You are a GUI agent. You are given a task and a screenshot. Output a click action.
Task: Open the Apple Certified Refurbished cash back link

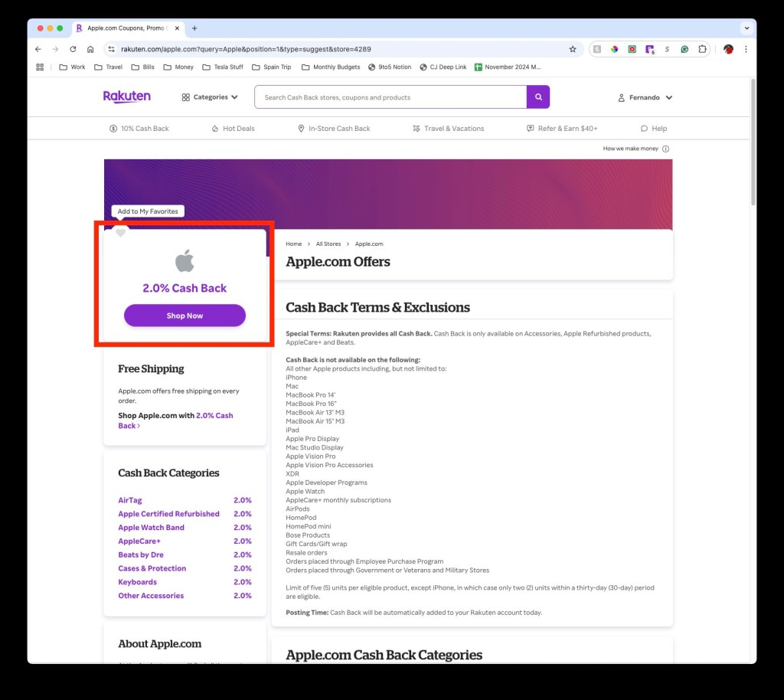pyautogui.click(x=168, y=514)
